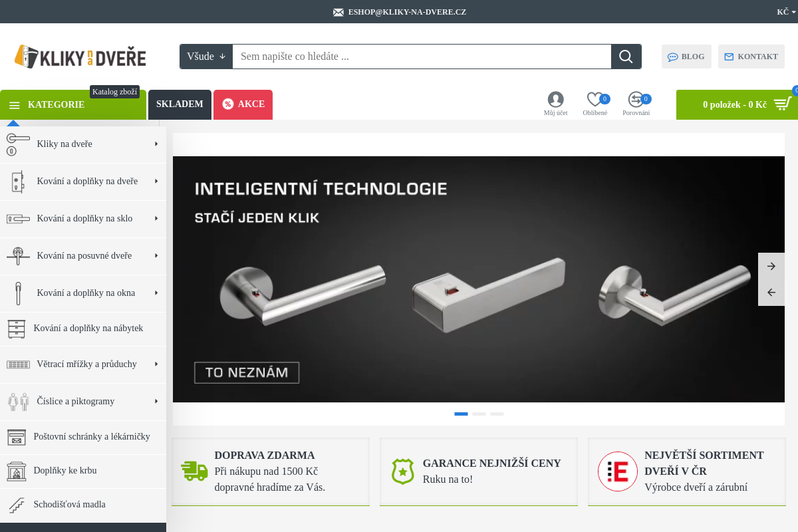
Task: Click the magnifier search button
Action: click(626, 57)
